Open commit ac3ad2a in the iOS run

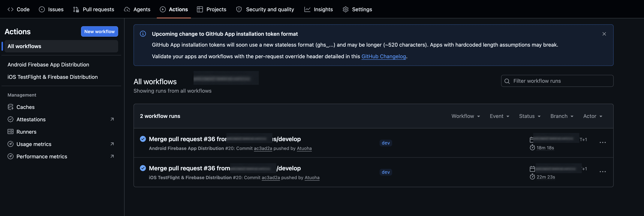click(x=270, y=178)
